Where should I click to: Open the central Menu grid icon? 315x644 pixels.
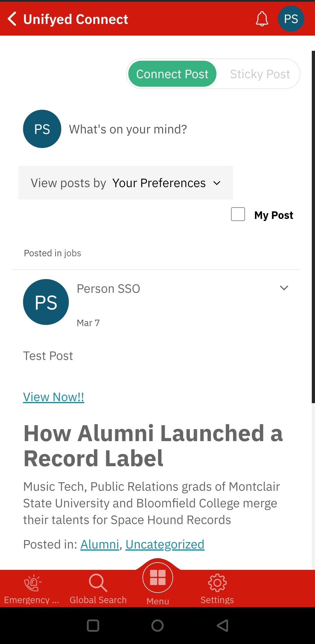[x=158, y=577]
